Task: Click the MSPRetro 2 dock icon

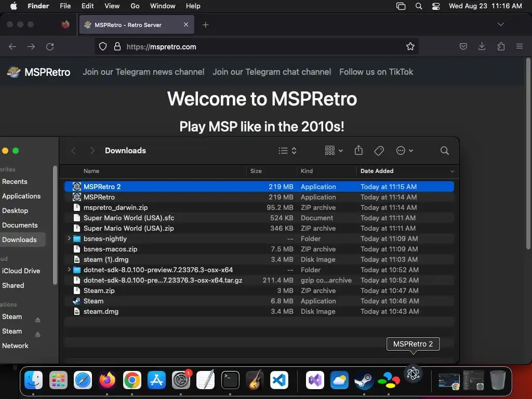Action: click(413, 374)
